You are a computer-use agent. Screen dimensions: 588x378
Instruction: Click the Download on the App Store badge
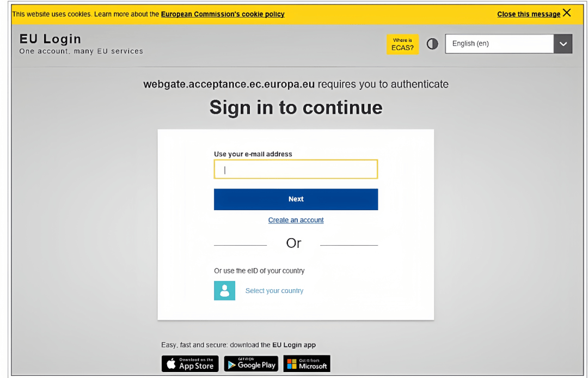190,364
